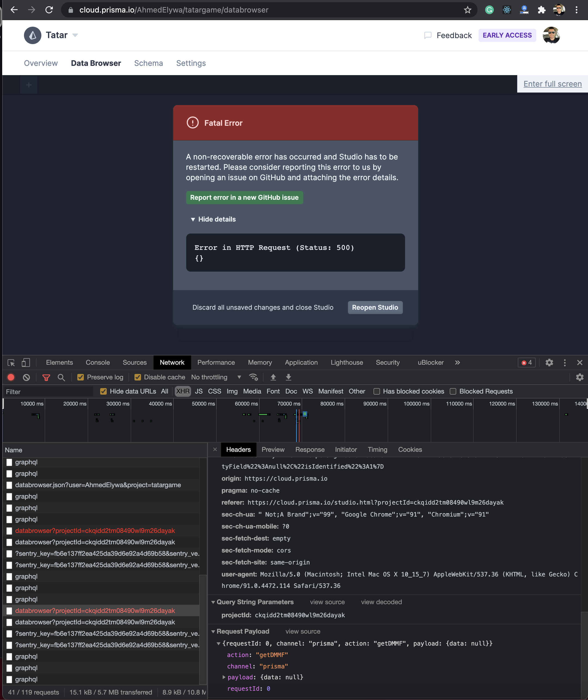Open the React DevTools extension icon

(507, 10)
